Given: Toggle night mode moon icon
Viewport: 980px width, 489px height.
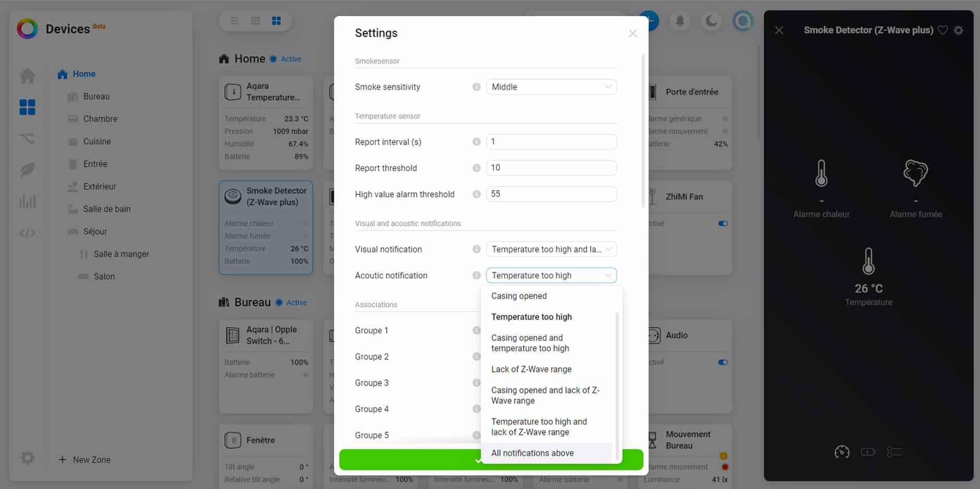Looking at the screenshot, I should 711,21.
